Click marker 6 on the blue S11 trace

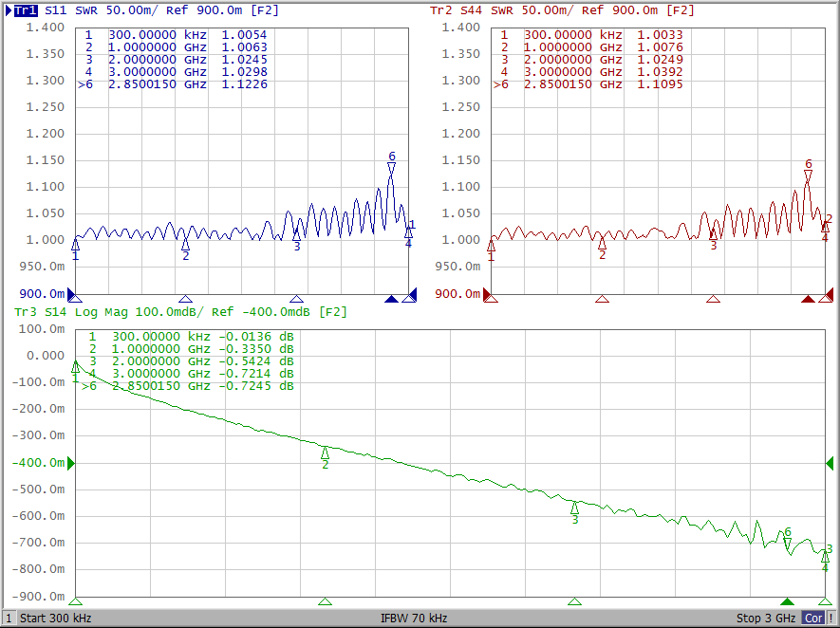click(x=391, y=169)
